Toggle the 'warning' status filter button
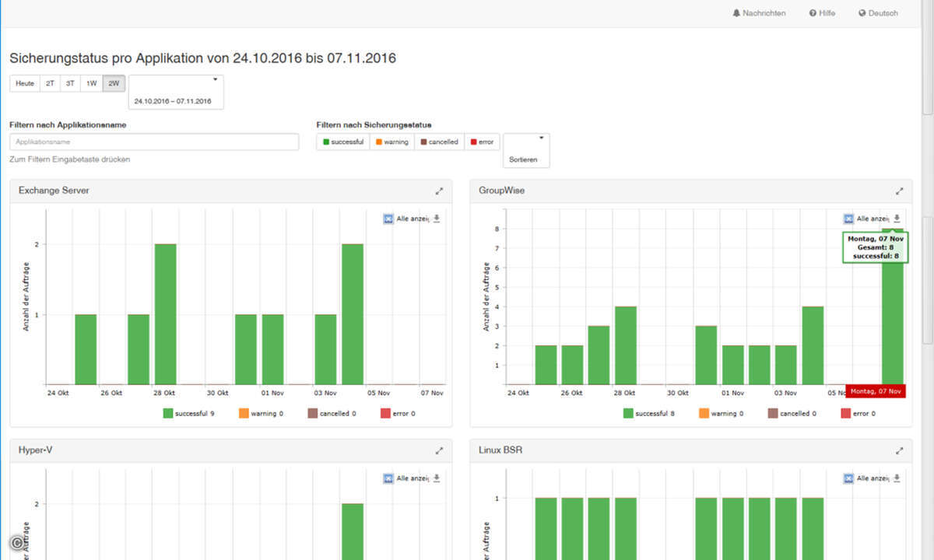This screenshot has width=934, height=560. (392, 142)
